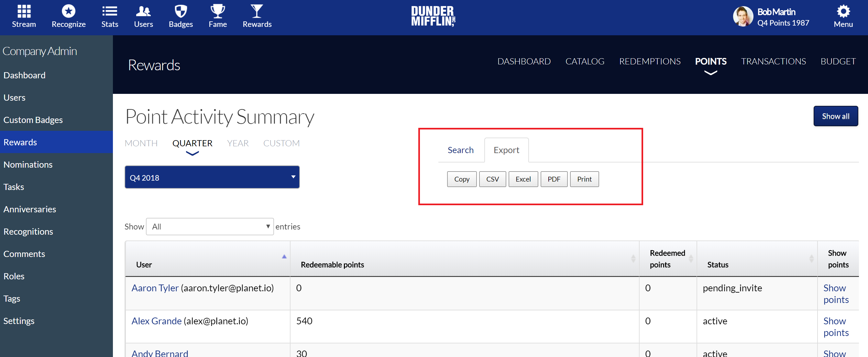This screenshot has width=868, height=357.
Task: Open Stats list icon
Action: pos(109,11)
